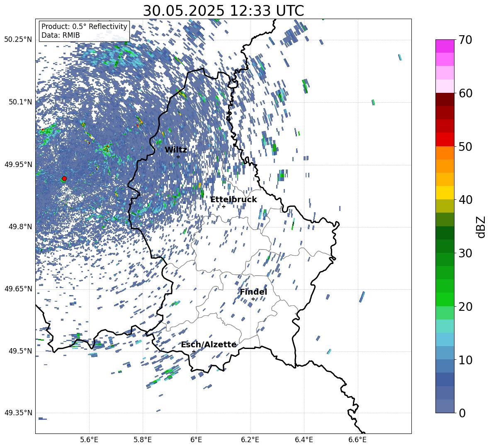The height and width of the screenshot is (448, 491).
Task: Click the 6.2°E longitude label
Action: point(250,440)
